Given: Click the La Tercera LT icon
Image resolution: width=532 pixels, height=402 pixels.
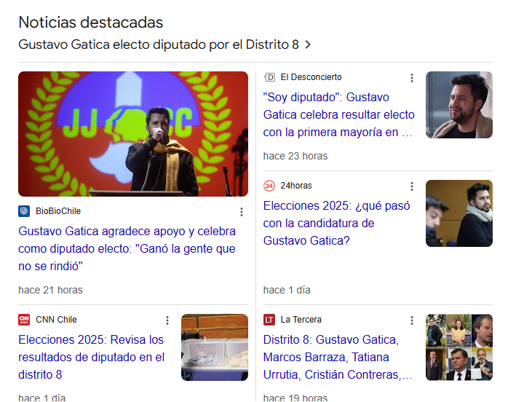Looking at the screenshot, I should coord(269,320).
